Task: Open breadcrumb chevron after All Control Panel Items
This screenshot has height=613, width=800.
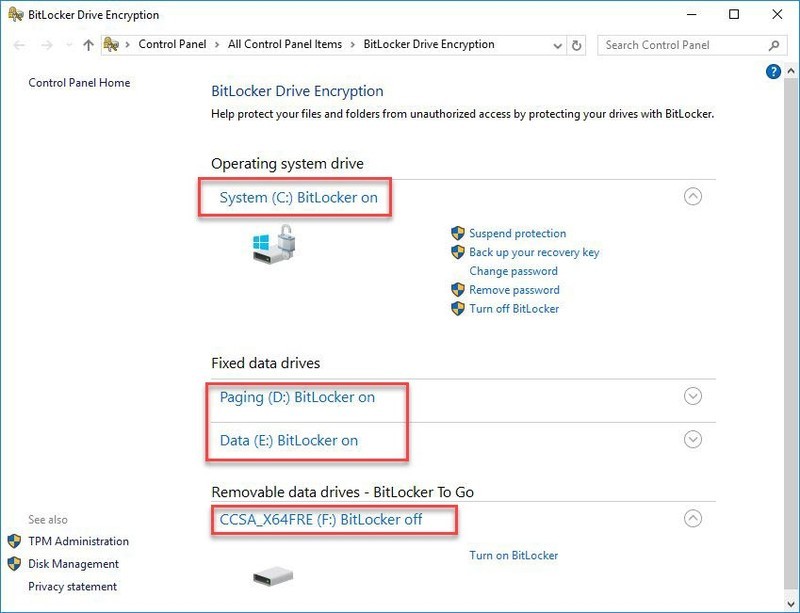Action: click(353, 45)
